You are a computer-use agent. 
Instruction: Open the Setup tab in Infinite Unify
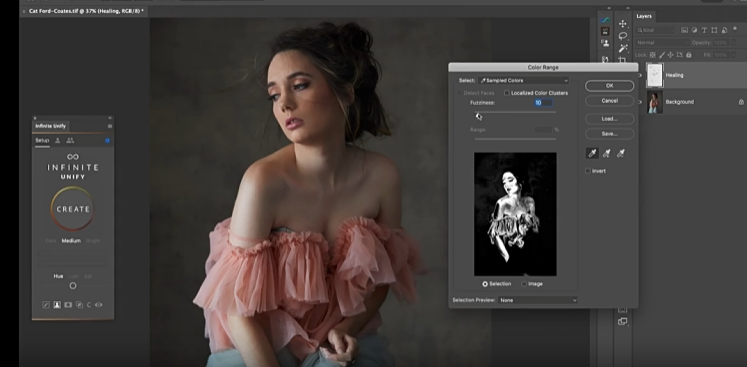pyautogui.click(x=42, y=141)
